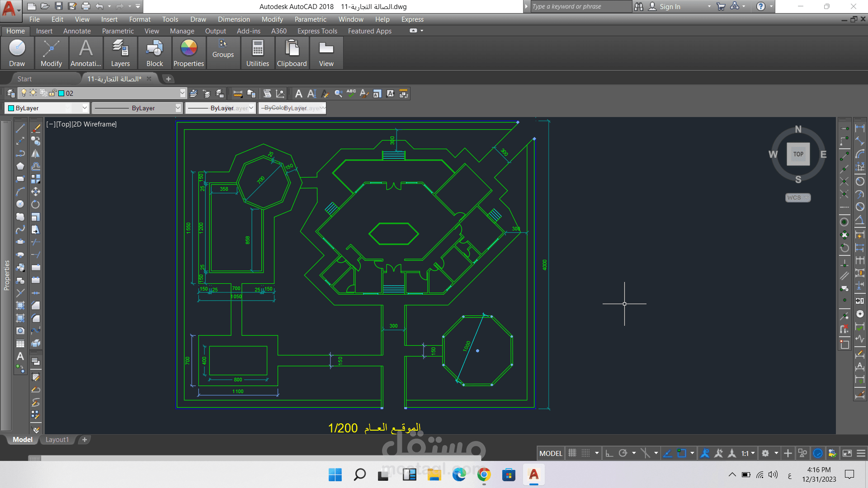
Task: Click the TOP face of the ViewCube
Action: coord(798,154)
